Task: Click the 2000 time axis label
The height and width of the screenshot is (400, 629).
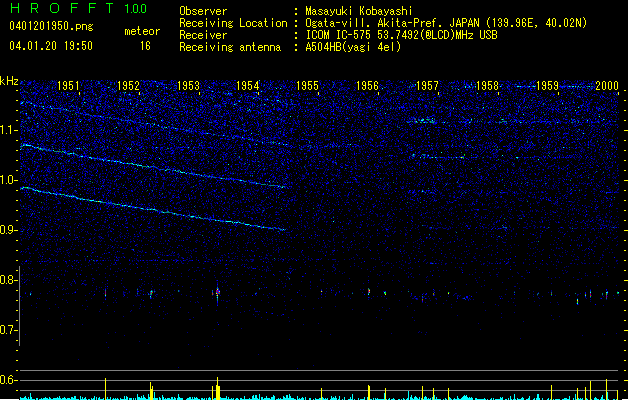Action: (607, 86)
